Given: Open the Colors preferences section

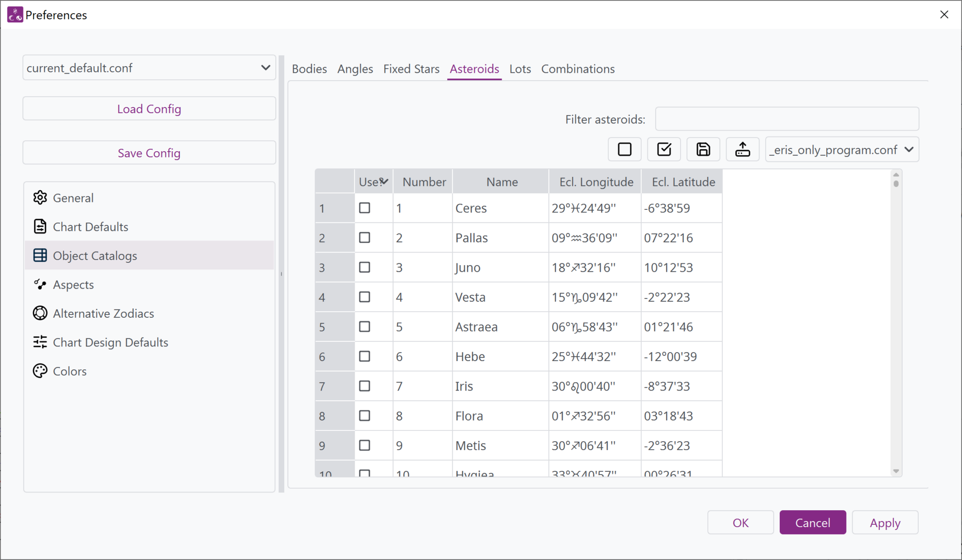Looking at the screenshot, I should pos(70,371).
